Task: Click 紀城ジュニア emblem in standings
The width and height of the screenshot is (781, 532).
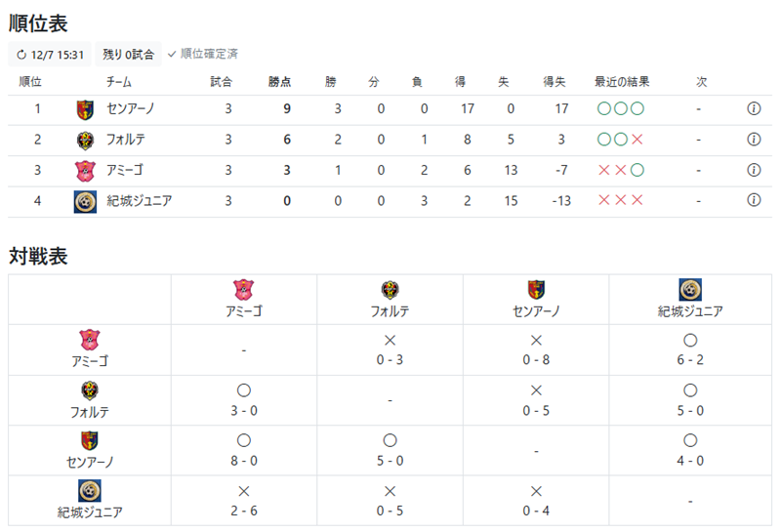Action: (85, 202)
